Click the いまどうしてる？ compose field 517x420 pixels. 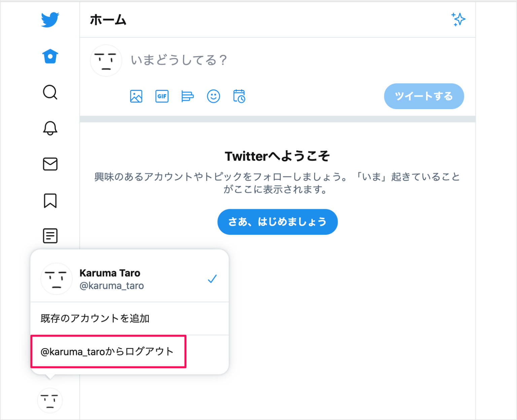point(296,60)
